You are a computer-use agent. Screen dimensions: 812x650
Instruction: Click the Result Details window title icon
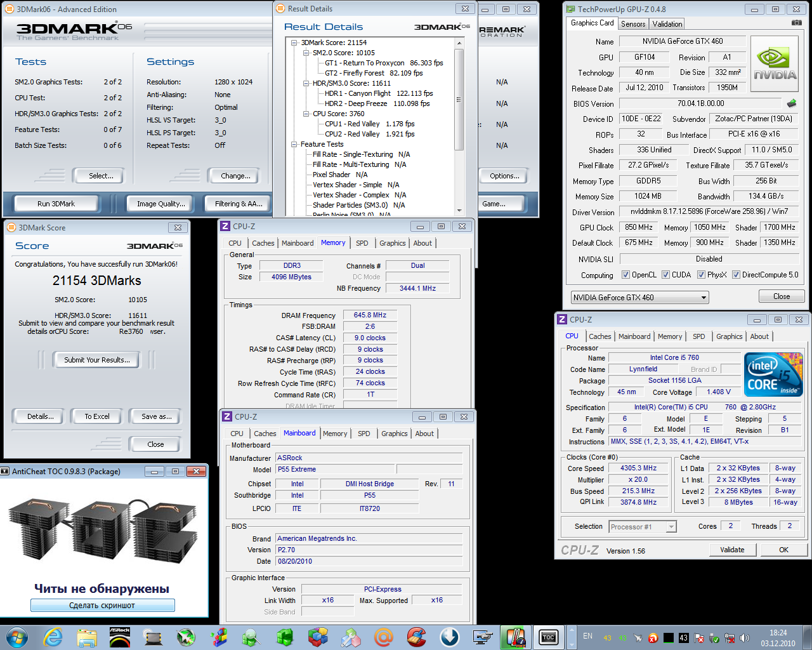280,8
